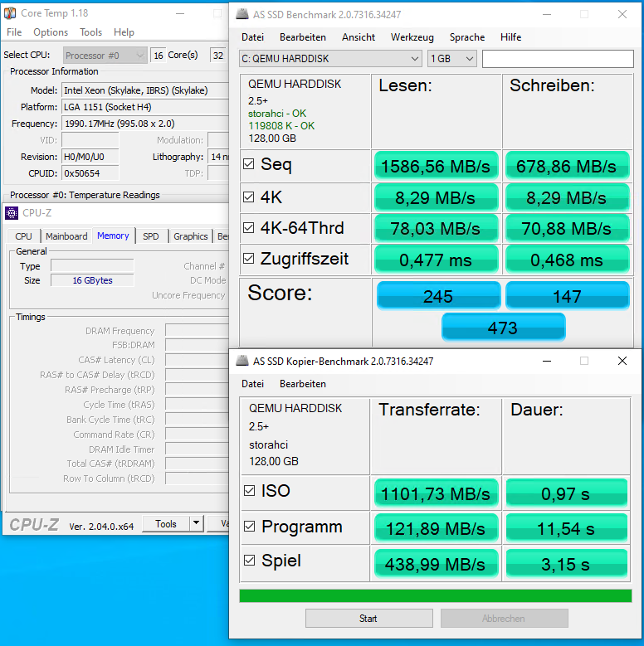Click the Start button in Kopier-Benchmark
The image size is (644, 646).
pos(368,618)
